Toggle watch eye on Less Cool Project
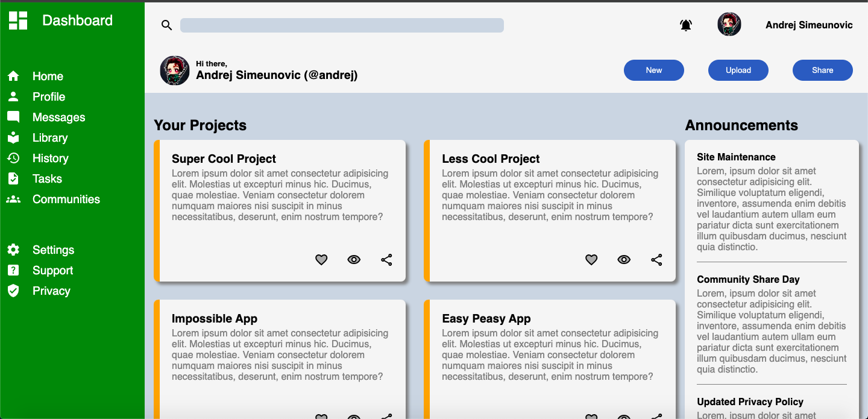This screenshot has width=868, height=419. pos(624,260)
